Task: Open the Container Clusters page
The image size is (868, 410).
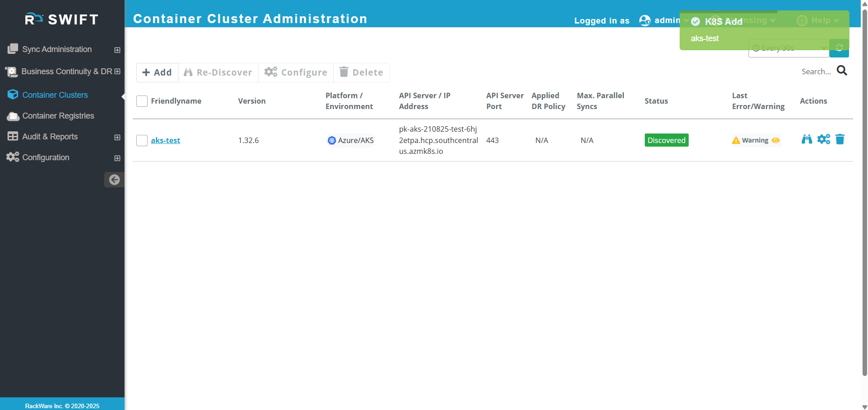Action: [55, 95]
